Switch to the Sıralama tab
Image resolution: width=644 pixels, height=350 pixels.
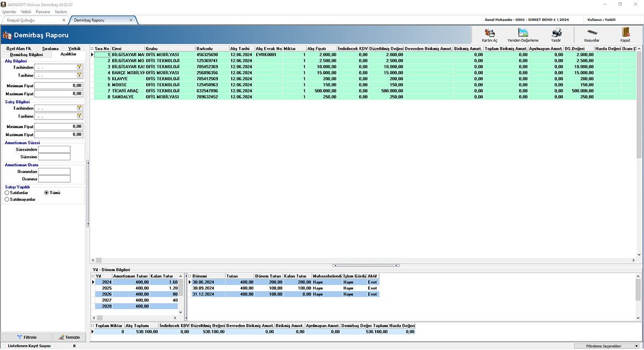50,49
